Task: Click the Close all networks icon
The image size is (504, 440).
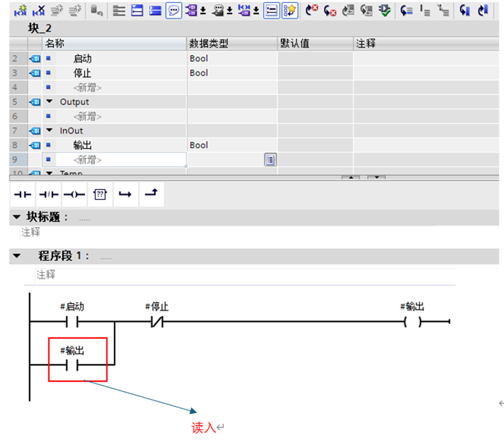Action: point(155,10)
